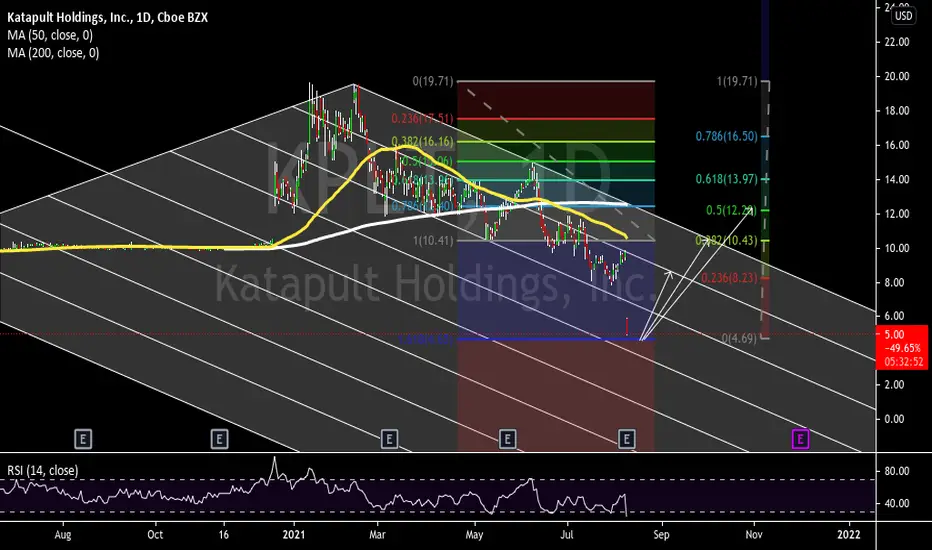Select the 0.382(16.16) Fibonacci label

point(422,142)
